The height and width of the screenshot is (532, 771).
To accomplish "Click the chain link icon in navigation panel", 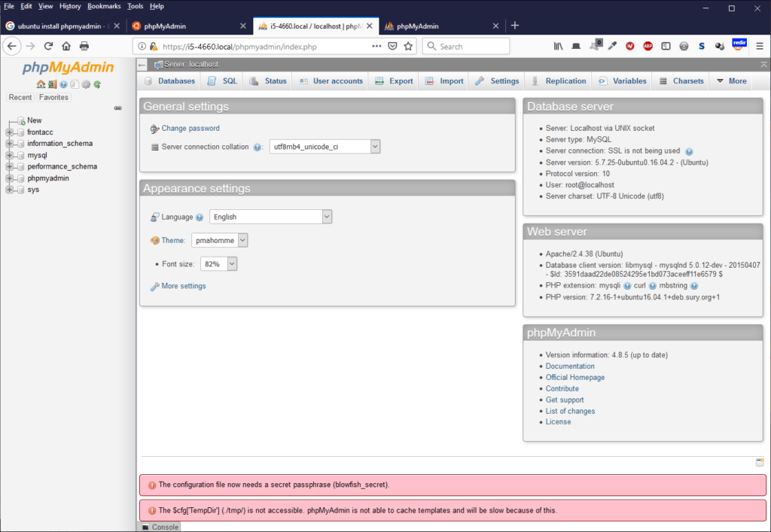I will [x=118, y=108].
